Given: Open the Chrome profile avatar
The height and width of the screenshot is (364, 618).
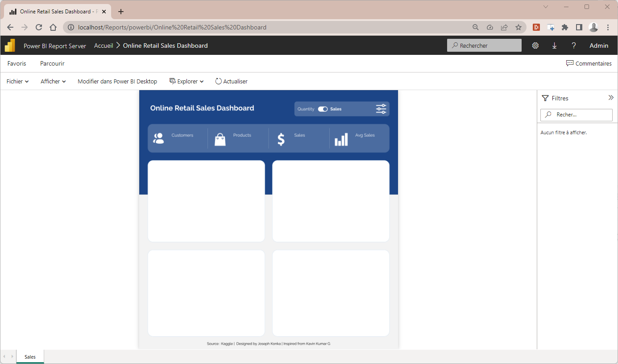Looking at the screenshot, I should coord(593,27).
